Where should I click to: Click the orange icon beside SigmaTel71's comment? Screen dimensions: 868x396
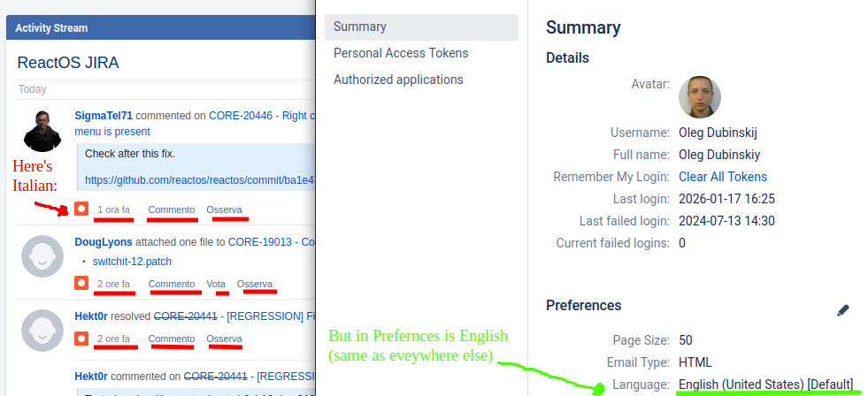point(81,209)
